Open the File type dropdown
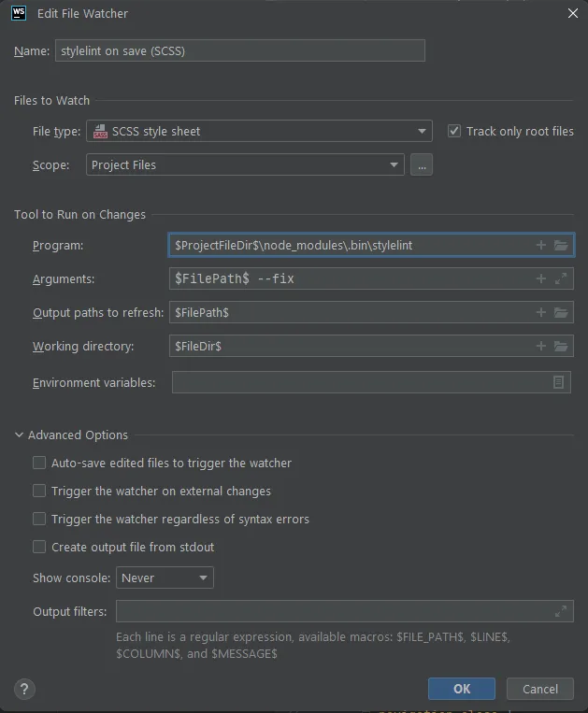Image resolution: width=588 pixels, height=713 pixels. 259,132
